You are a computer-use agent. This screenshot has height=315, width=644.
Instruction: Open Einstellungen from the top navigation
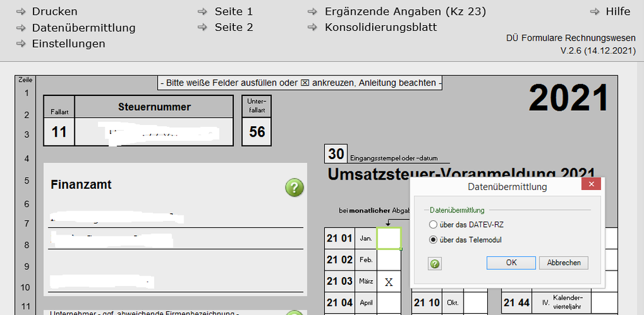point(68,44)
